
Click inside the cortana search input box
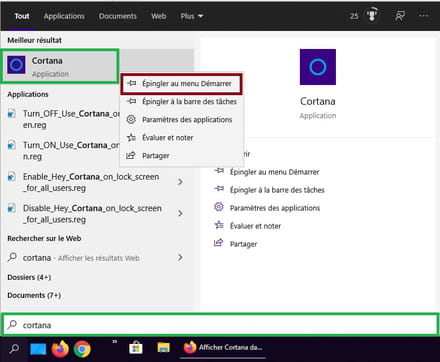[x=220, y=325]
